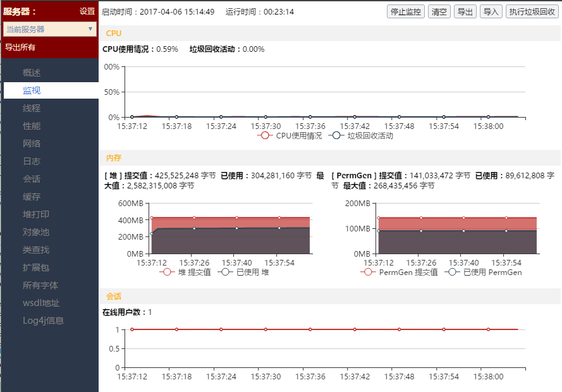
Task: Click the 停止监控 button
Action: pyautogui.click(x=405, y=11)
